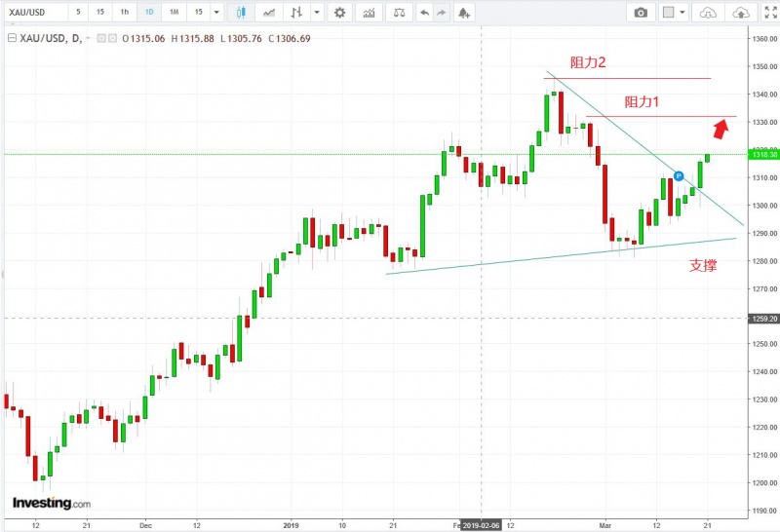Select the 1D timeframe
This screenshot has height=532, width=780.
pos(148,13)
